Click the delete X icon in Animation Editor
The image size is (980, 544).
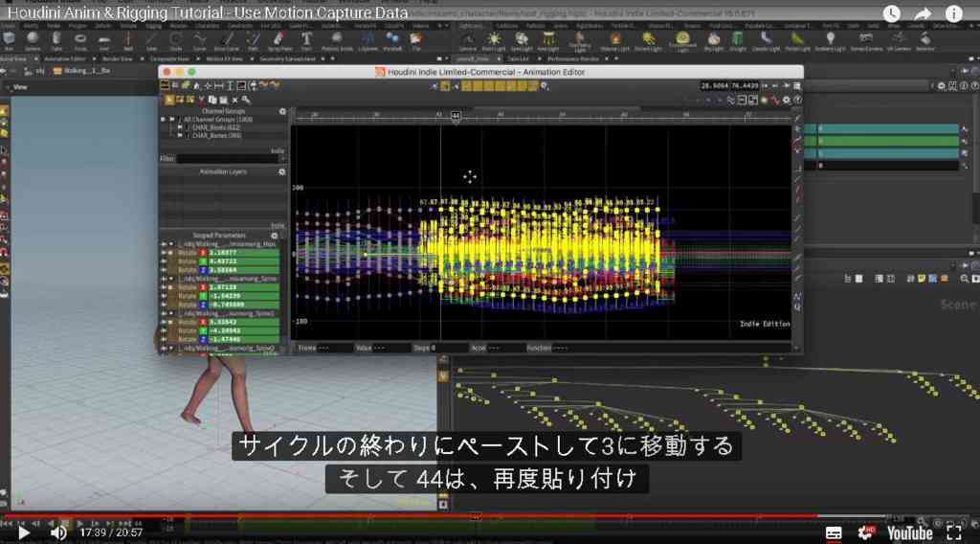tap(235, 100)
